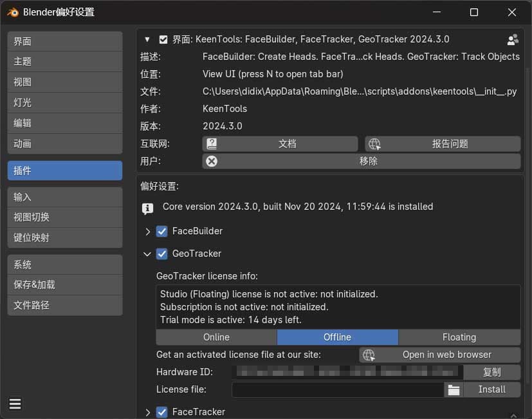This screenshot has height=419, width=532.
Task: Click the version value 2024.3.0
Action: (222, 126)
